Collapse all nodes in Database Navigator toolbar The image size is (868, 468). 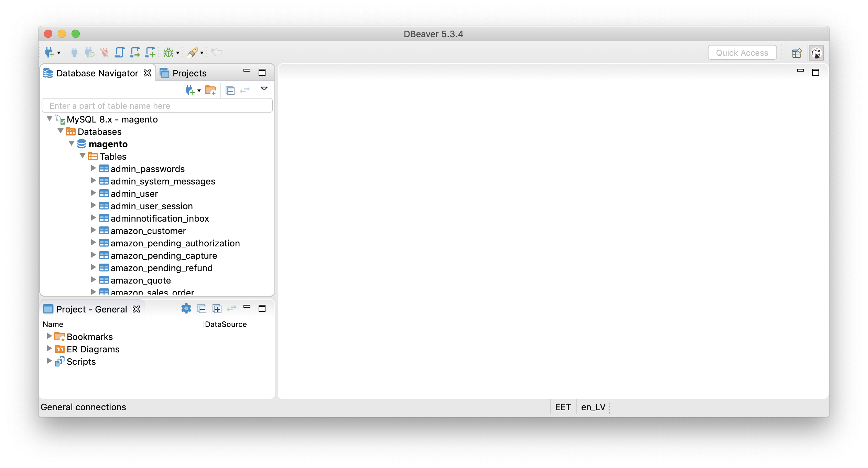230,90
